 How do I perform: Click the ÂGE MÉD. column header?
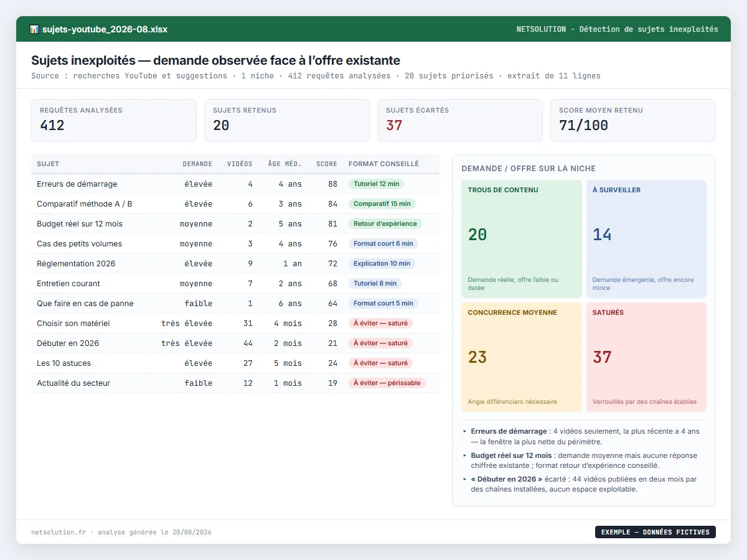(285, 164)
